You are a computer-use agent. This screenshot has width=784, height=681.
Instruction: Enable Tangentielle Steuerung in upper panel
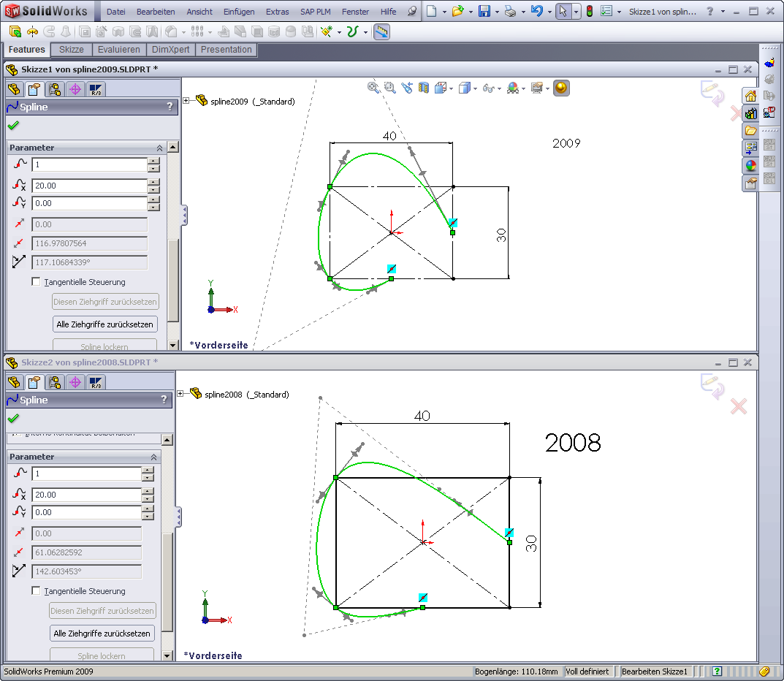(x=36, y=281)
